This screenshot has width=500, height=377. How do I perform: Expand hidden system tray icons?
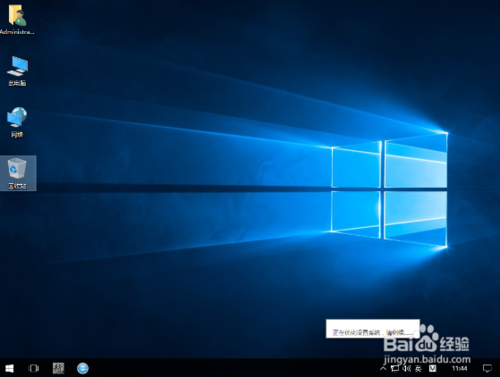pos(383,368)
